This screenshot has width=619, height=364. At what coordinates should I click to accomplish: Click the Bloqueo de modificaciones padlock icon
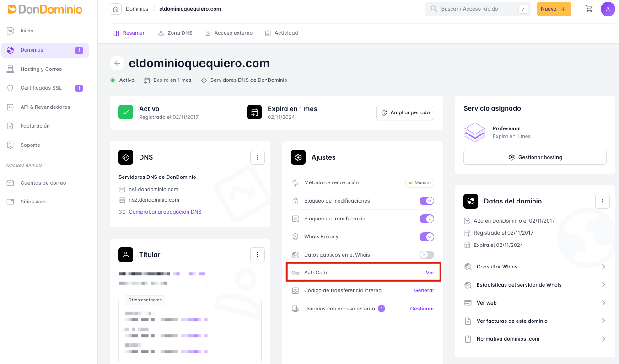point(296,201)
